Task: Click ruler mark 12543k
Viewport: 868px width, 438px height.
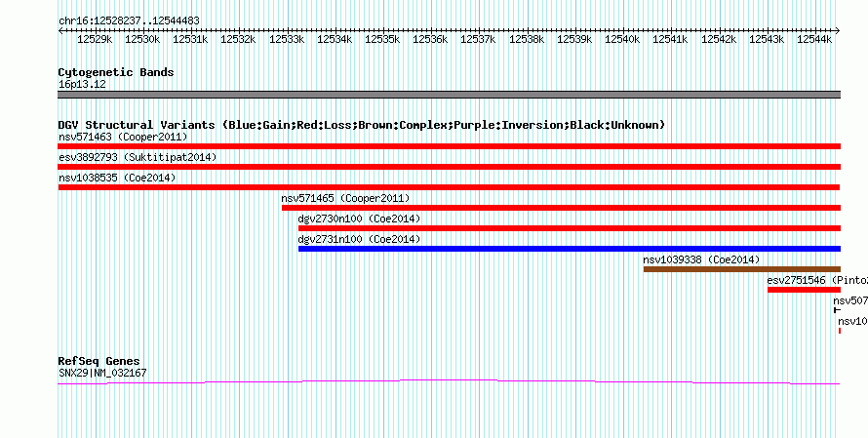Action: tap(767, 40)
